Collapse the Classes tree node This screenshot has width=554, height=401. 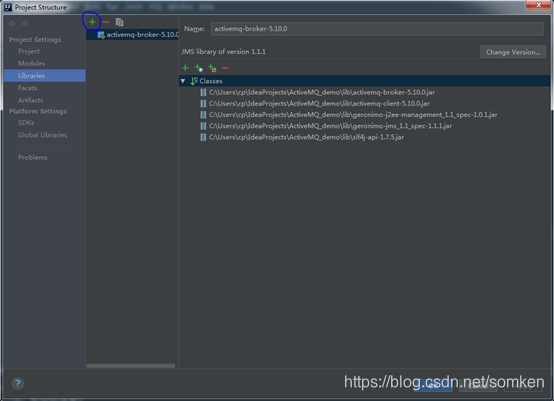point(183,81)
